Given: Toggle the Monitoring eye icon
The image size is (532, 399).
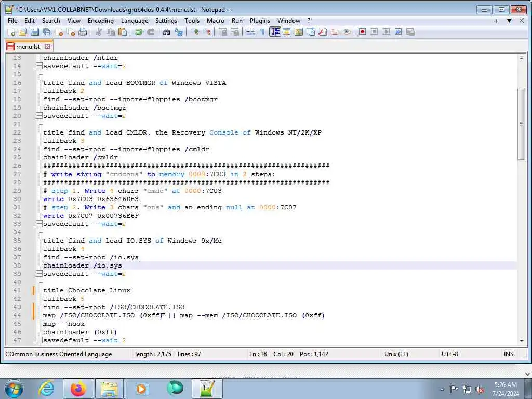Looking at the screenshot, I should pyautogui.click(x=347, y=32).
